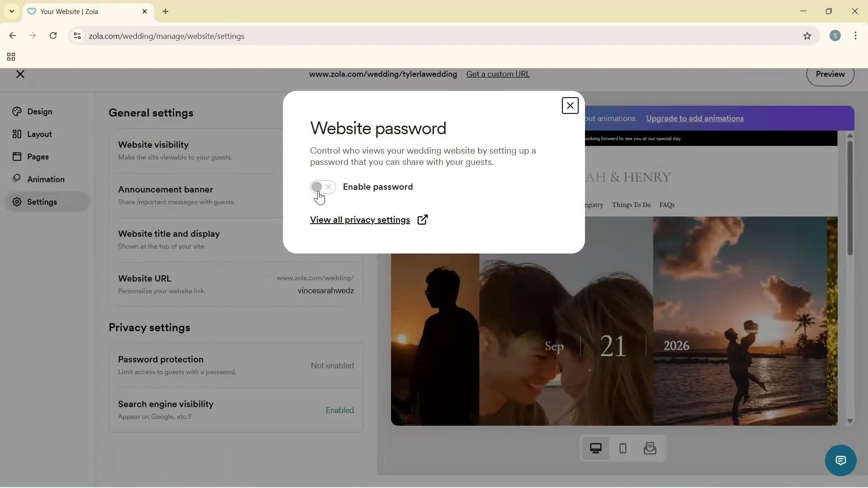Open the 'Get a custom URL' link
This screenshot has width=868, height=488.
498,74
